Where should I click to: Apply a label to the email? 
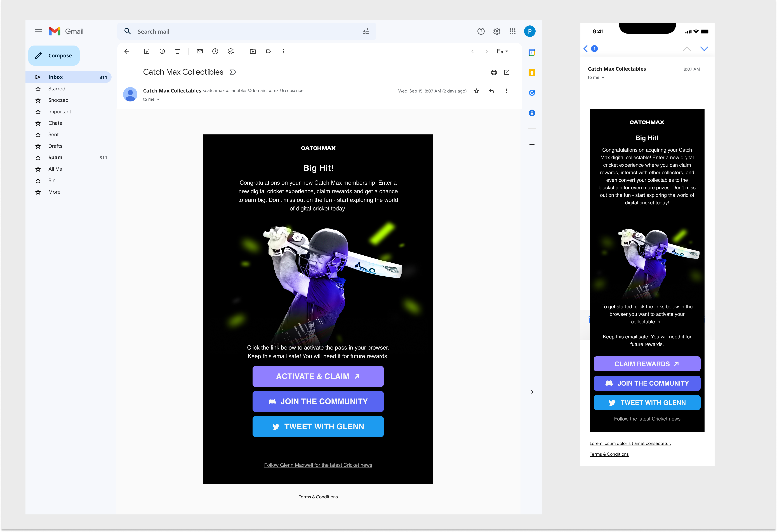coord(268,51)
